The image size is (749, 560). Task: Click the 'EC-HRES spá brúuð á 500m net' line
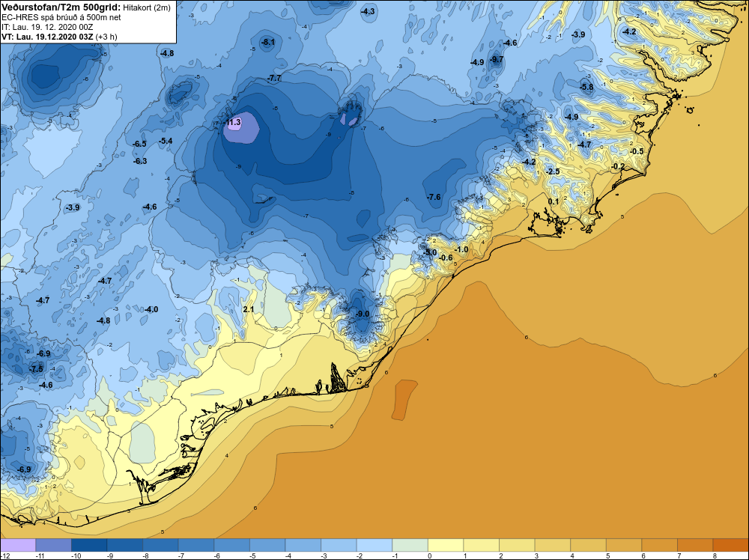[x=61, y=18]
